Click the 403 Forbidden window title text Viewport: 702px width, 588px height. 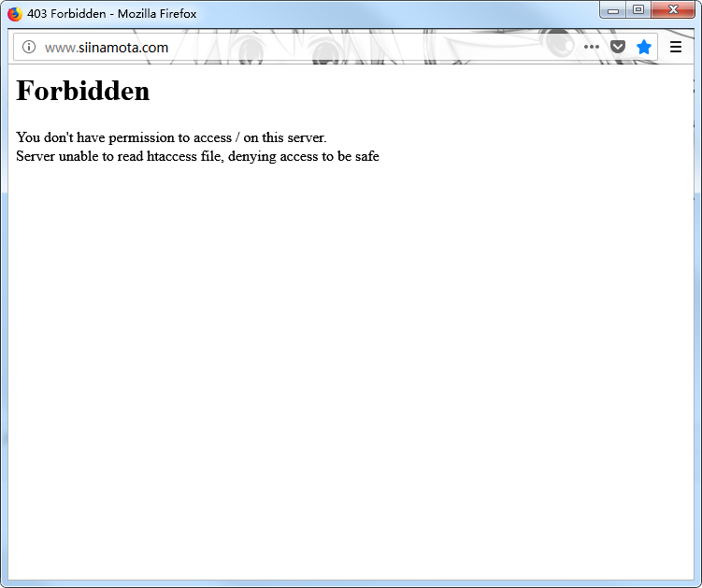112,14
